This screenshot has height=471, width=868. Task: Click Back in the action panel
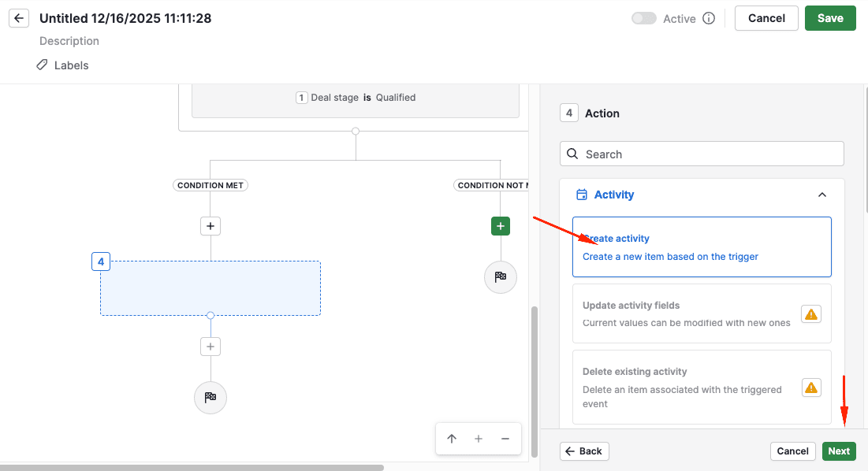click(584, 451)
